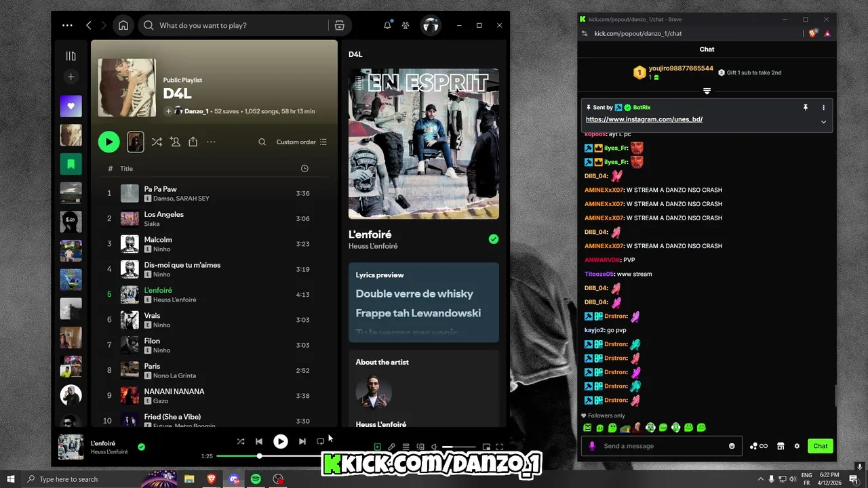Open Danzo_1 profile link
Viewport: 868px width, 488px height.
(x=196, y=111)
